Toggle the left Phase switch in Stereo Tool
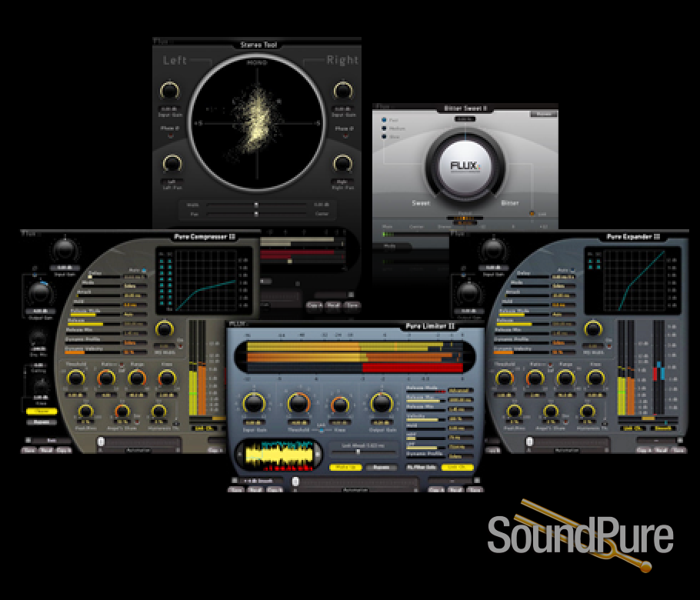 click(170, 135)
